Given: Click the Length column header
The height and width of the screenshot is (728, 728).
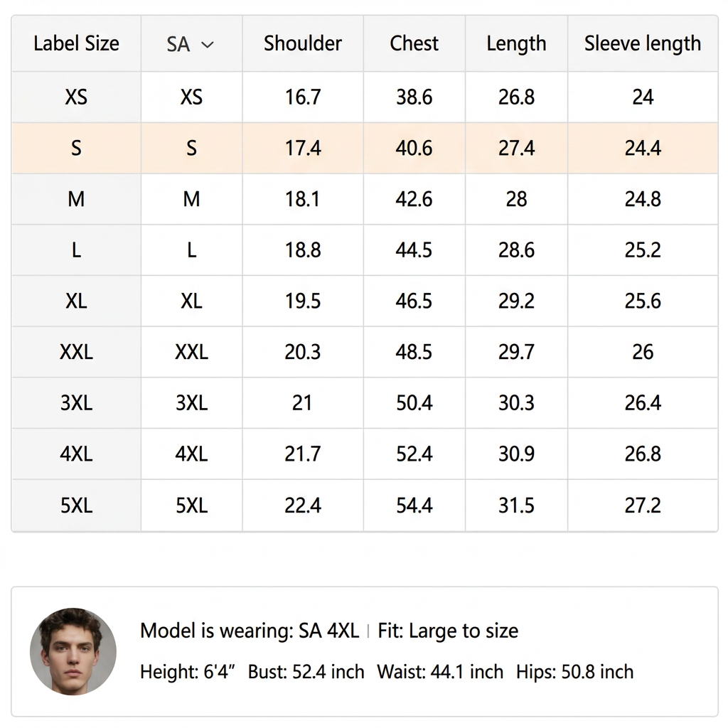Looking at the screenshot, I should (516, 44).
